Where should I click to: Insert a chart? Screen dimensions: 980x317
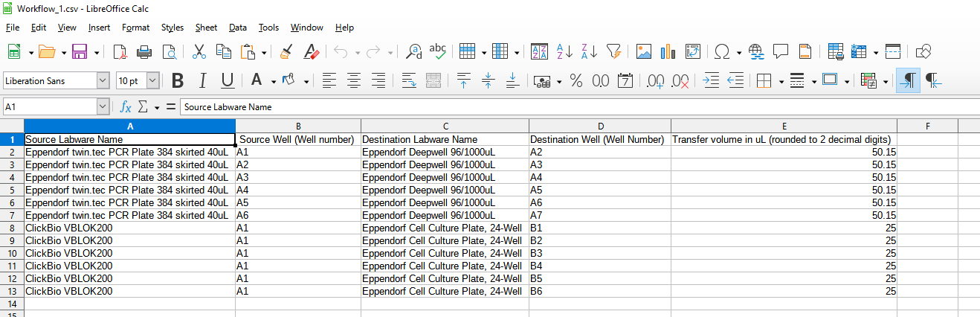668,51
